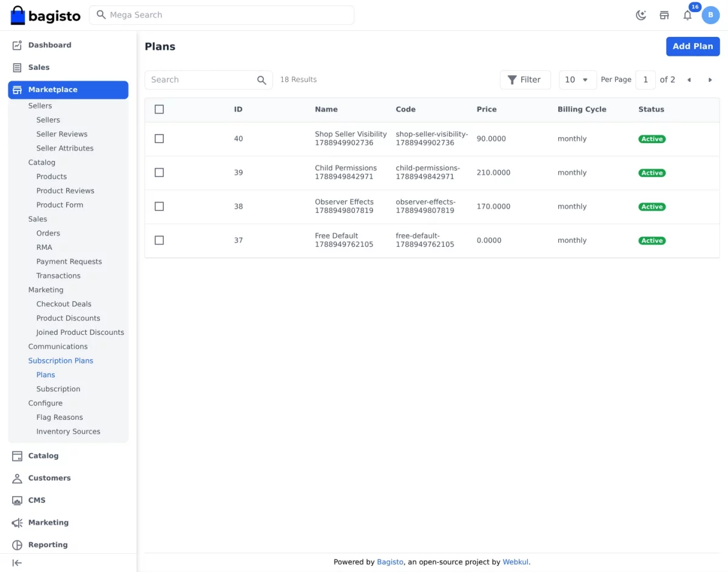Open Joined Product Discounts

(x=80, y=332)
